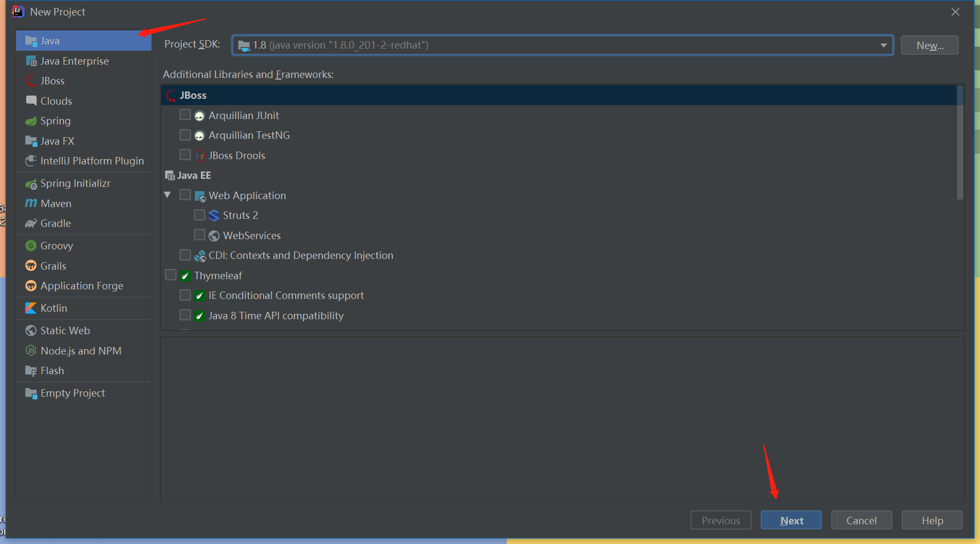Viewport: 980px width, 544px height.
Task: Click the Gradle elephant icon
Action: click(31, 224)
